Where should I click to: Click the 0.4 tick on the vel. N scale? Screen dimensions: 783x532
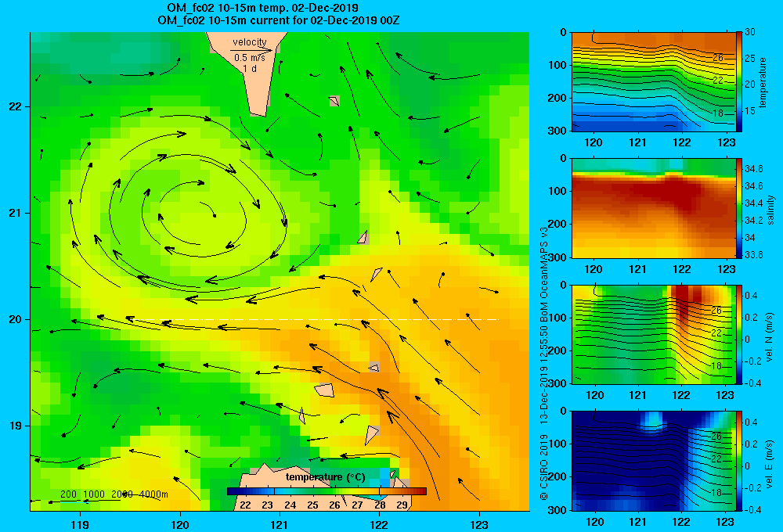click(752, 296)
